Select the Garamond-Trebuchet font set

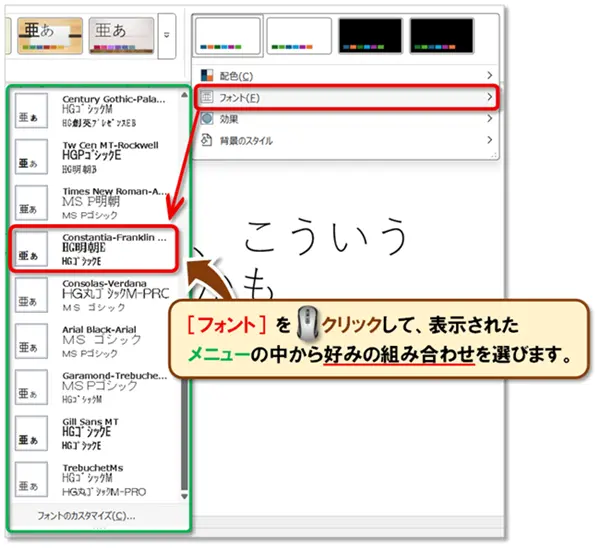coord(96,387)
